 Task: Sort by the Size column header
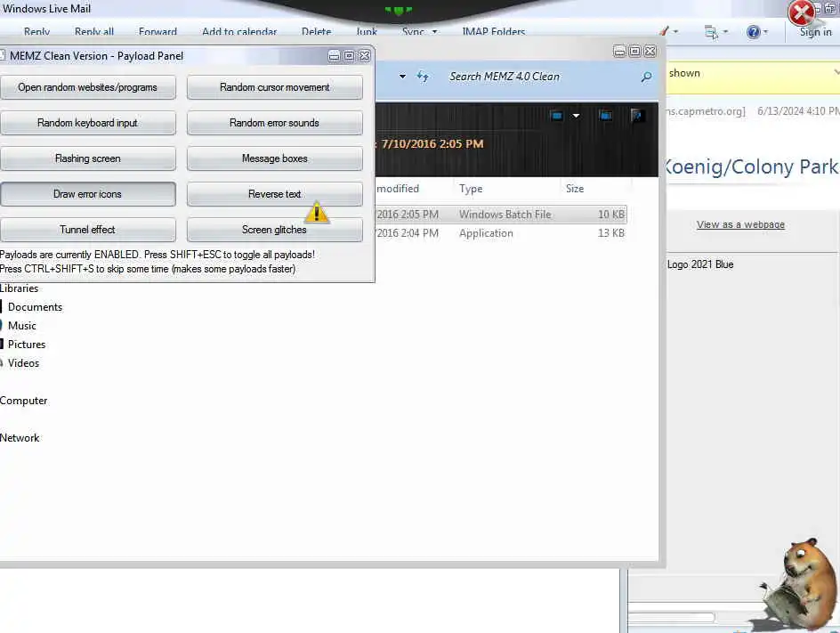coord(575,189)
